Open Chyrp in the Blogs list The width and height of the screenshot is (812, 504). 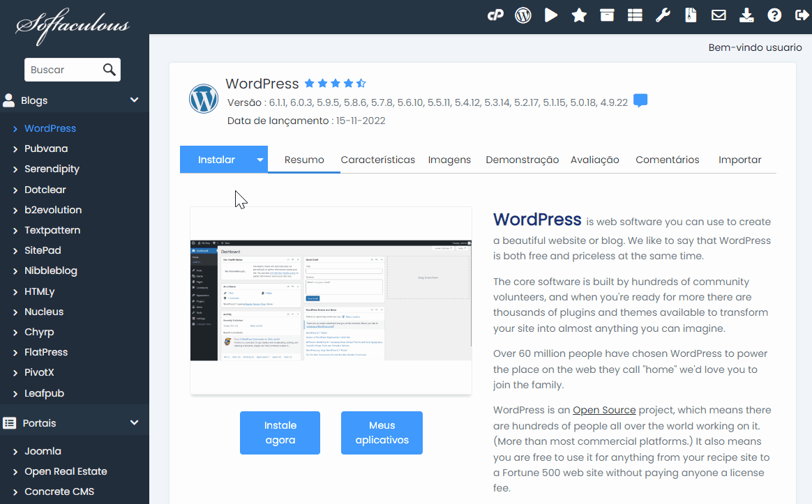coord(39,332)
